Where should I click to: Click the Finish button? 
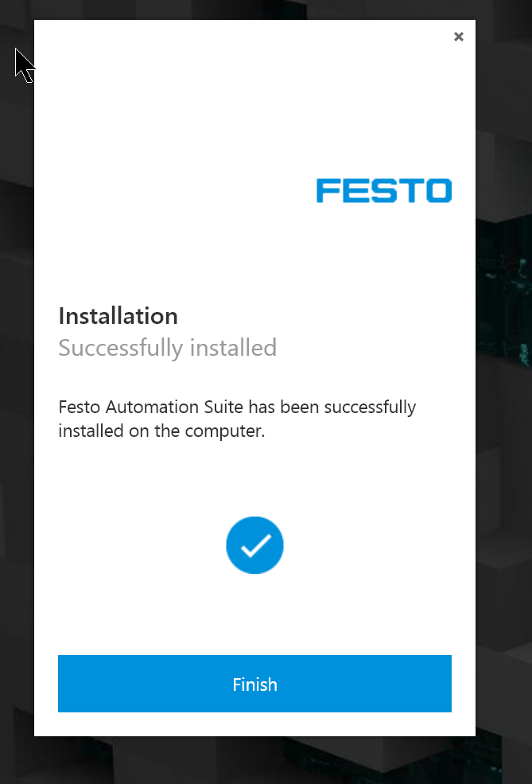(x=254, y=684)
